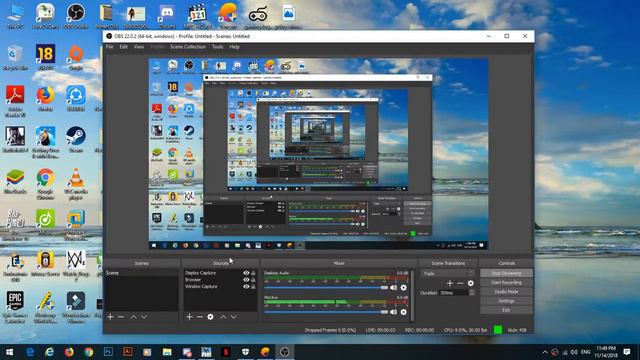
Task: Open Steam desktop shortcut
Action: tap(76, 140)
